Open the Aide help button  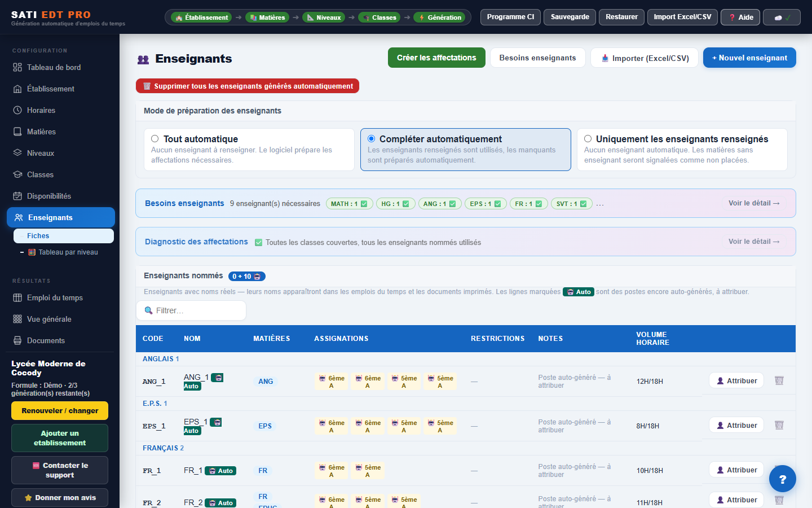click(x=740, y=17)
